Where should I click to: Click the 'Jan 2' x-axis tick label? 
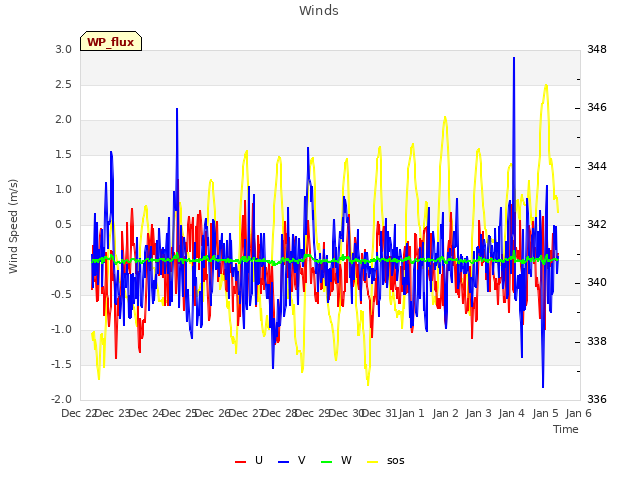coord(445,413)
